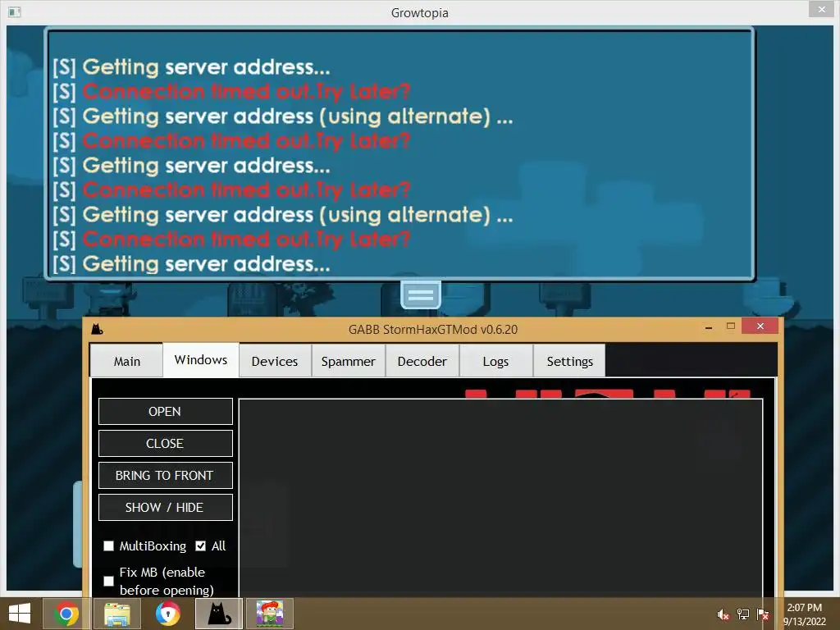Click the first 'Connection timed out' message
This screenshot has width=840, height=630.
(231, 92)
